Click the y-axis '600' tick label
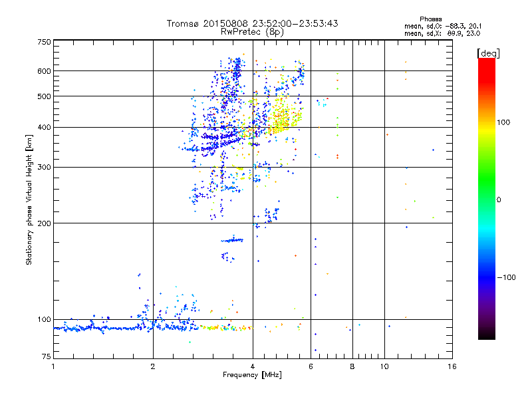This screenshot has height=399, width=532. click(x=45, y=71)
